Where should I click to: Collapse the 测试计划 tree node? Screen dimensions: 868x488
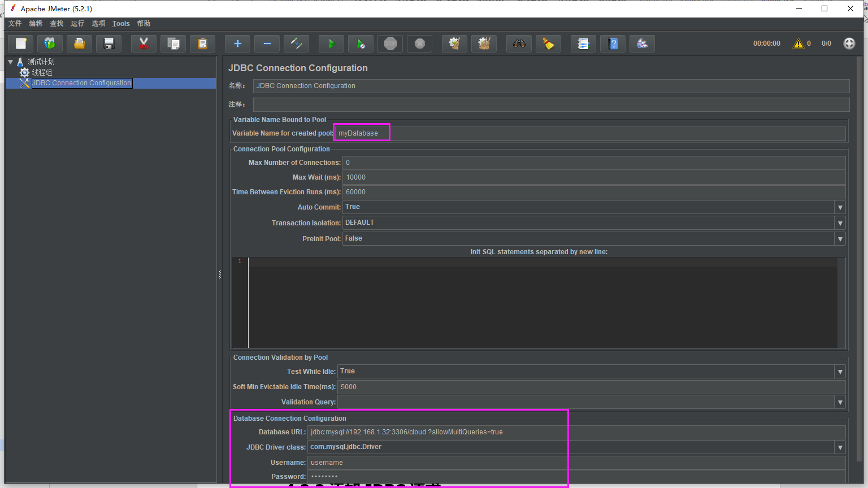pos(10,62)
